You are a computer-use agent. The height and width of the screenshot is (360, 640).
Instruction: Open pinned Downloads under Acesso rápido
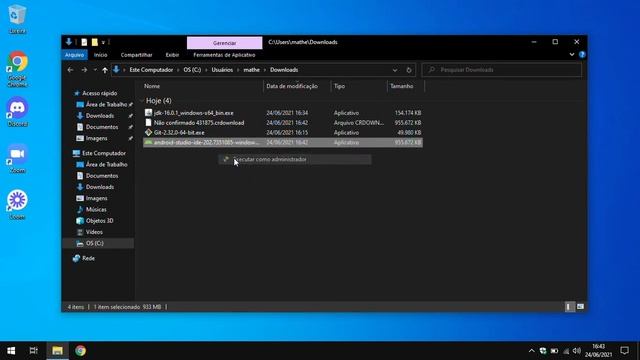[100, 116]
